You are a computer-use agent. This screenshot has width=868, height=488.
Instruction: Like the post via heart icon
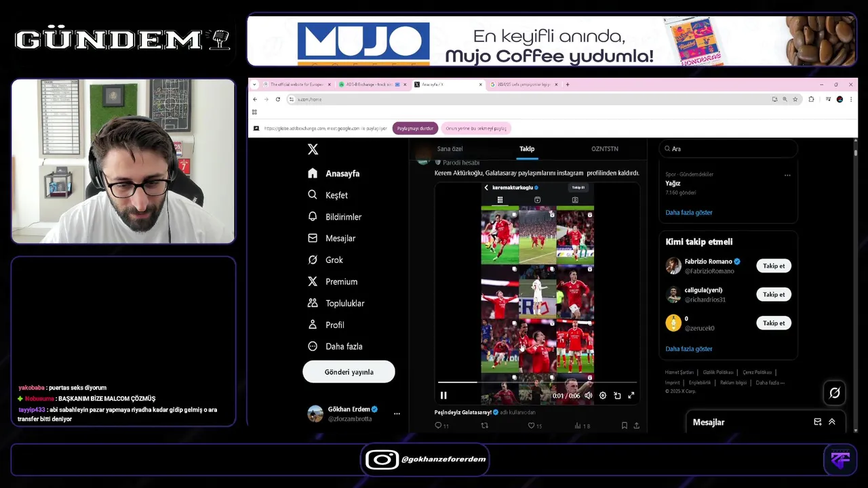(532, 426)
